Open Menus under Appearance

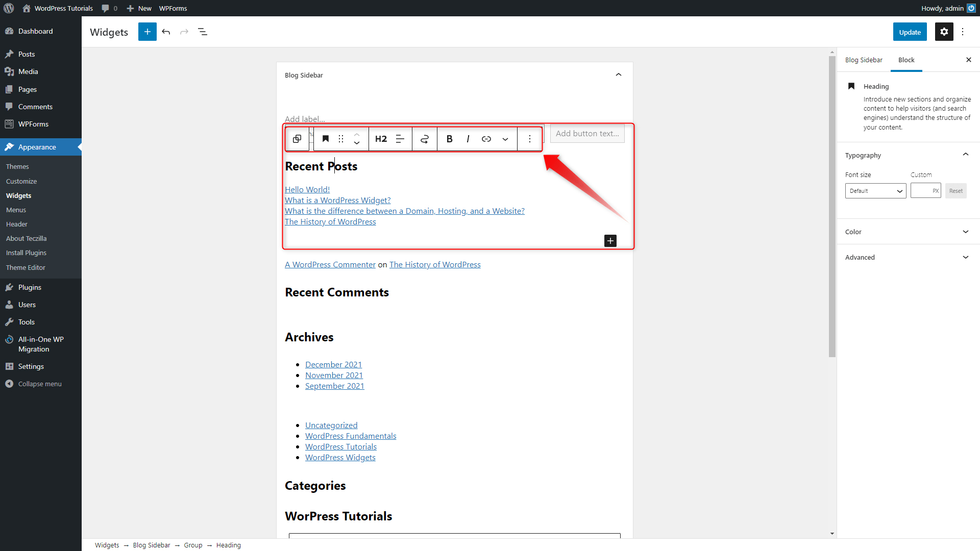(16, 210)
